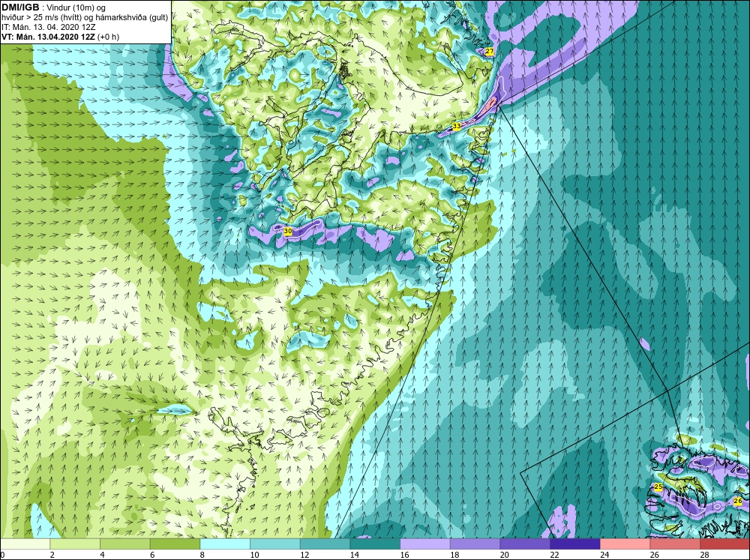
Task: Click the 'VT: Mán. 13.04.2020 12Z (+0 h)' line
Action: tap(61, 37)
